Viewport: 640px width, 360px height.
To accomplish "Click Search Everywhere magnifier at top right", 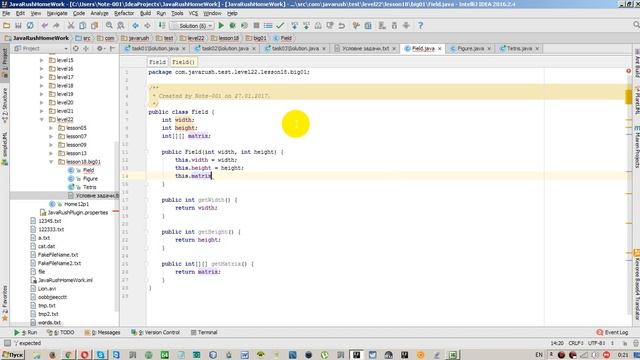I will pos(636,25).
